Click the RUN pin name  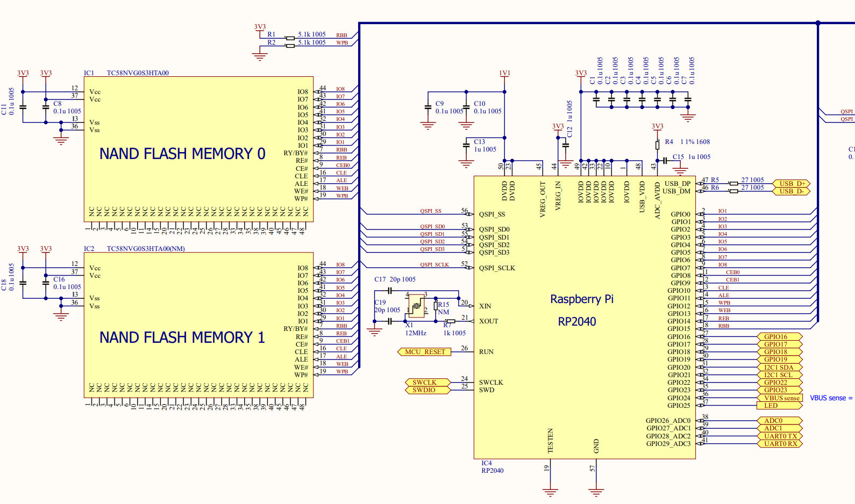[x=486, y=352]
